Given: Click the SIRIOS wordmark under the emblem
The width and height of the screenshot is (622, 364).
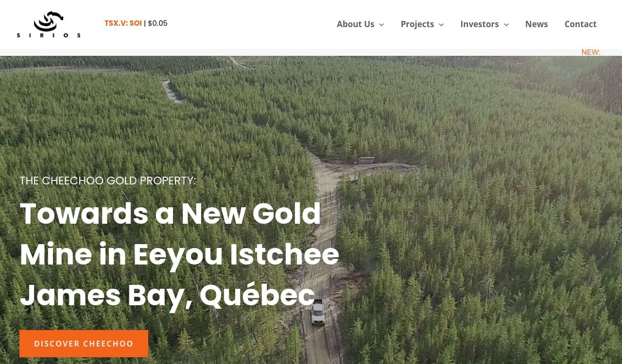Looking at the screenshot, I should click(49, 35).
